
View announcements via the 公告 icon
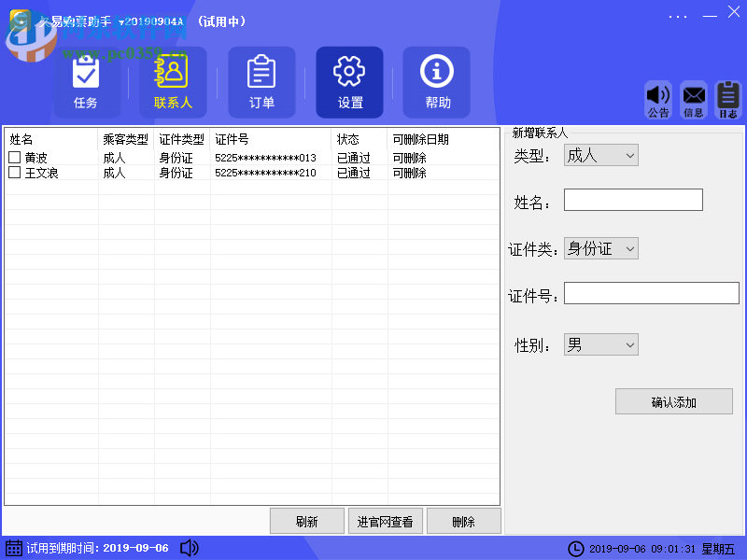click(x=659, y=98)
